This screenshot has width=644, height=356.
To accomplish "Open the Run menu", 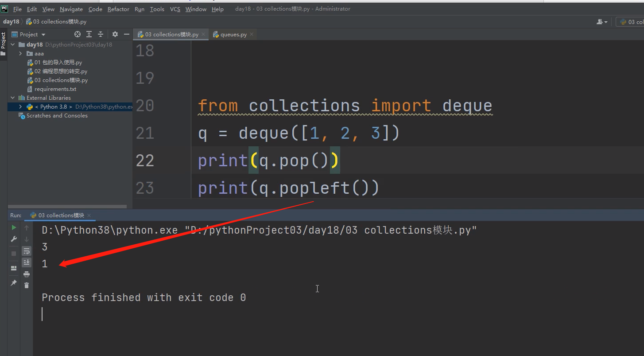I will (139, 9).
